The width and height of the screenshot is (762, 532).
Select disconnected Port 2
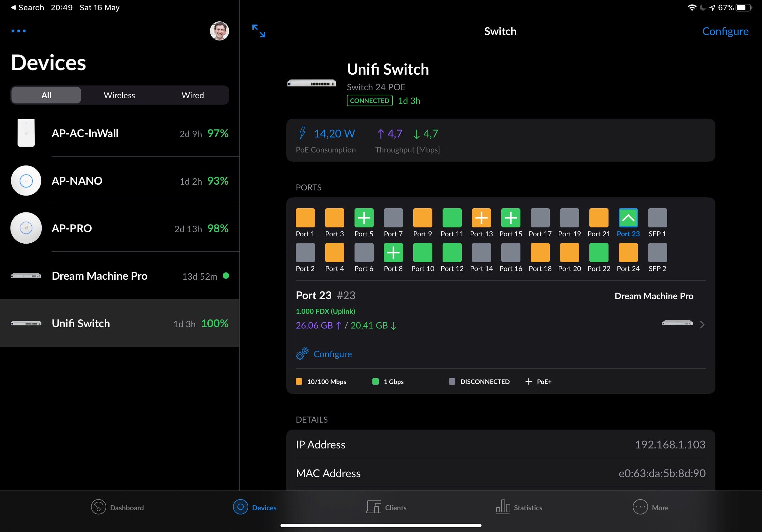(305, 253)
